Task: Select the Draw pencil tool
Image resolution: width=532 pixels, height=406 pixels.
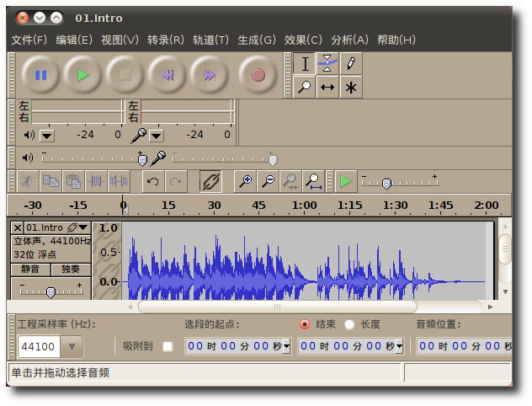Action: 351,63
